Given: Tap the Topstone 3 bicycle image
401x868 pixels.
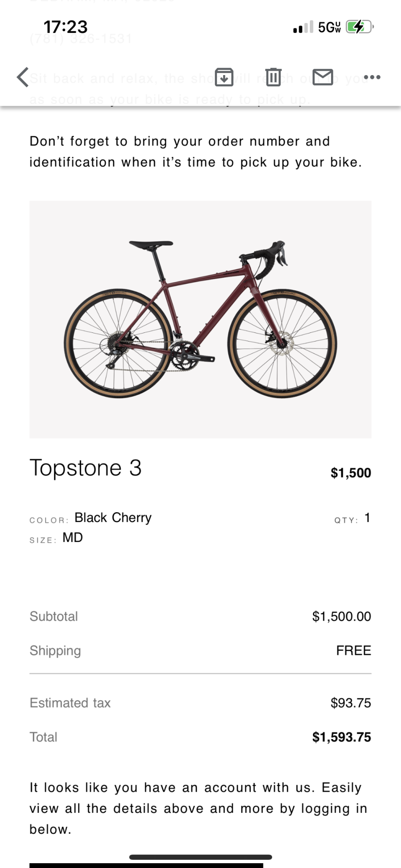Looking at the screenshot, I should pos(200,318).
